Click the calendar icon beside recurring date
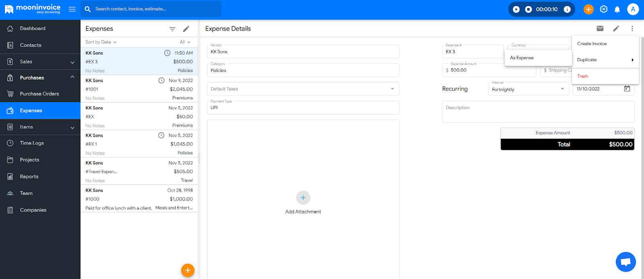The height and width of the screenshot is (279, 644). (x=627, y=89)
